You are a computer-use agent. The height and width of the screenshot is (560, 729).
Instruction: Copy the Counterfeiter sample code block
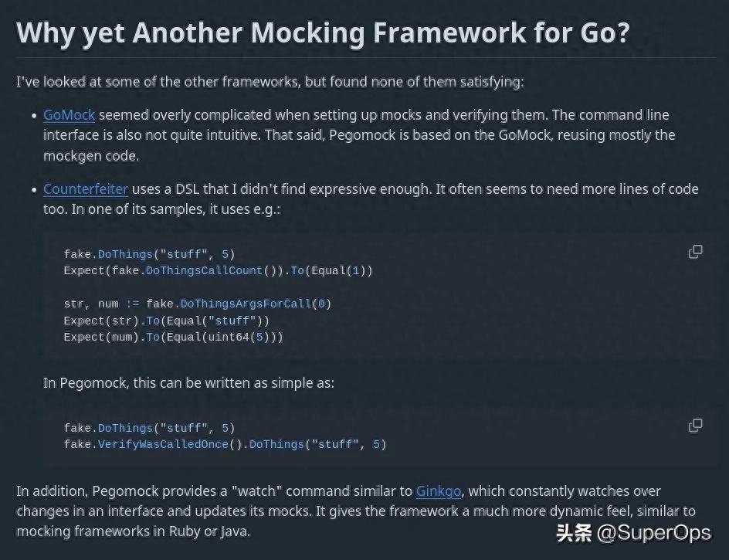coord(695,252)
